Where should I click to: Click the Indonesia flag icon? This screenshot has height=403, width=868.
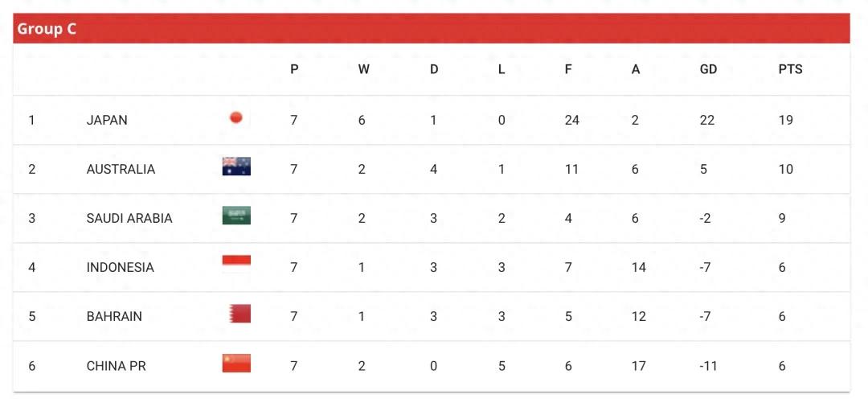[x=236, y=265]
